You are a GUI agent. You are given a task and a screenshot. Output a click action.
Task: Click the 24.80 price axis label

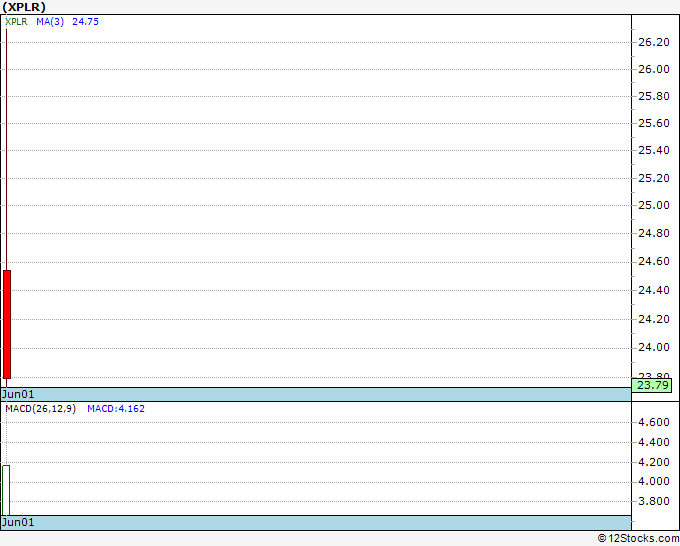[654, 233]
